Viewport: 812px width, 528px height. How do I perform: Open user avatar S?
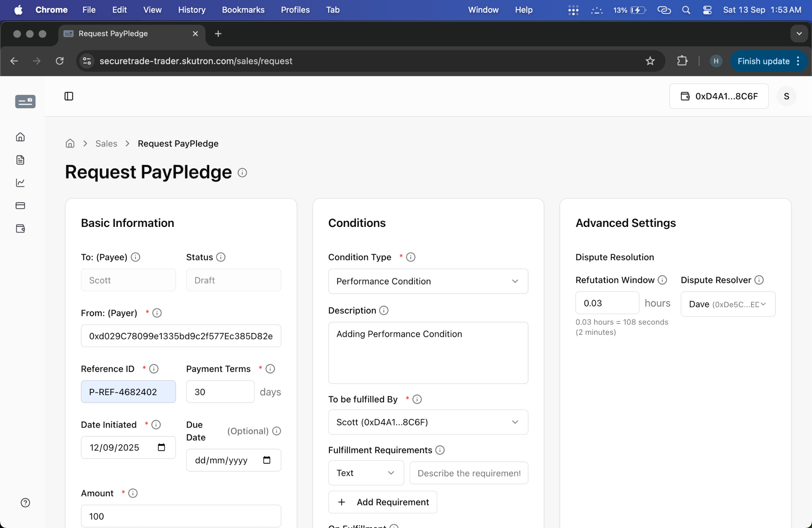[787, 96]
